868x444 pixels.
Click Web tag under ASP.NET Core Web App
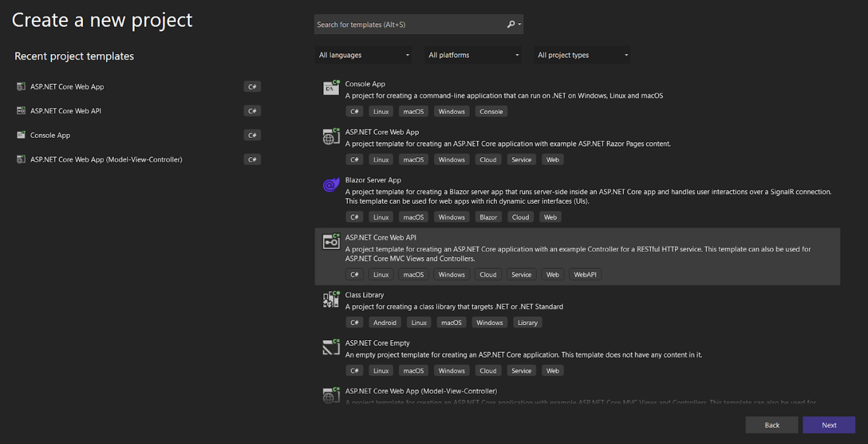point(552,160)
